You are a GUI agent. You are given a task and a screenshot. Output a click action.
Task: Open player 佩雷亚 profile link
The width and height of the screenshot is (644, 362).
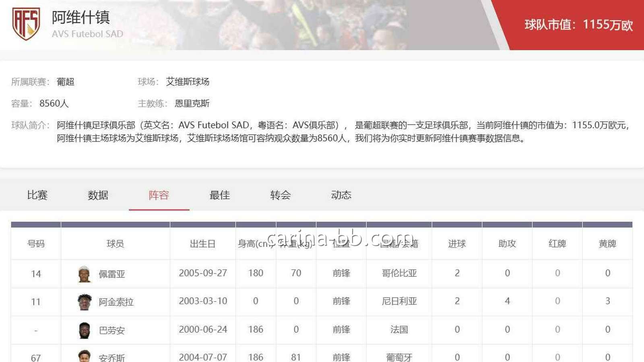pos(112,274)
